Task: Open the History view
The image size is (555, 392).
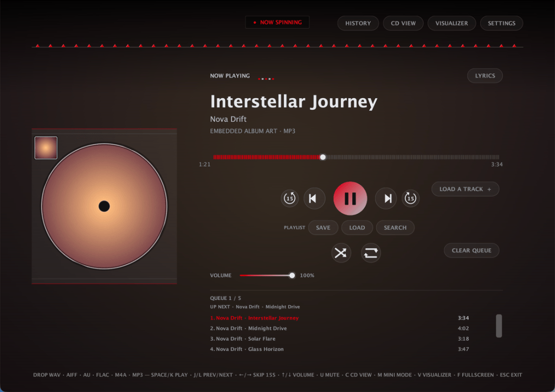Action: coord(358,23)
